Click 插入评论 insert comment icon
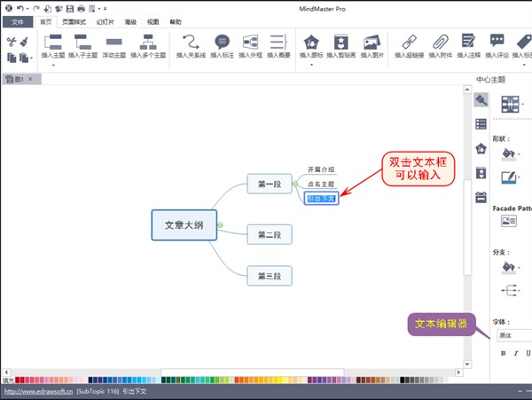The width and height of the screenshot is (532, 400). click(x=497, y=42)
